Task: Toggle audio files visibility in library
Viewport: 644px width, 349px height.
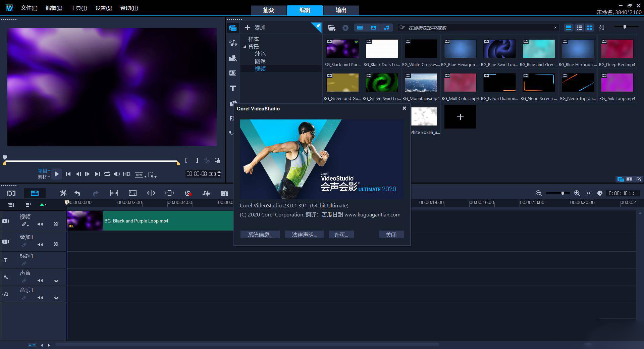Action: 386,28
